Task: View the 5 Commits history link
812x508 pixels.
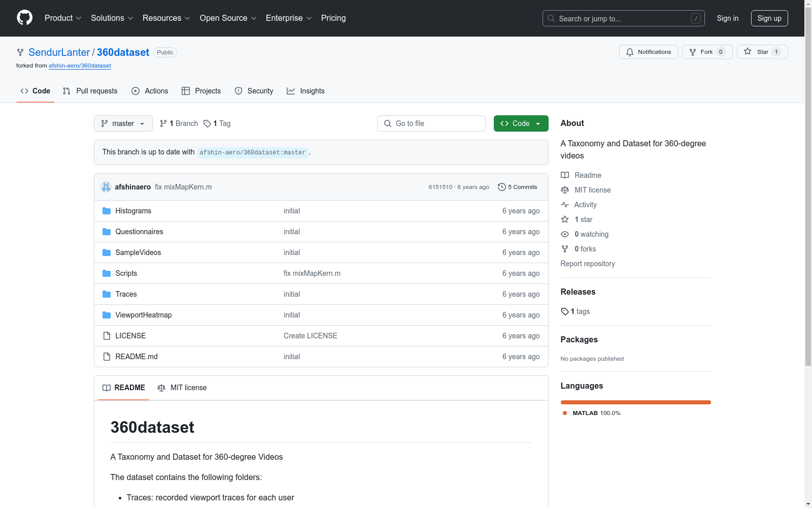Action: (518, 187)
